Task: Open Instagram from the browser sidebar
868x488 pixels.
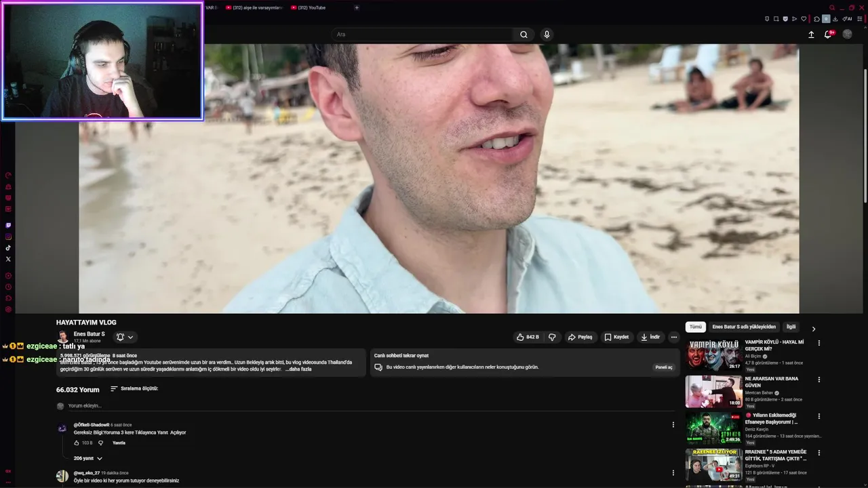Action: pyautogui.click(x=8, y=237)
